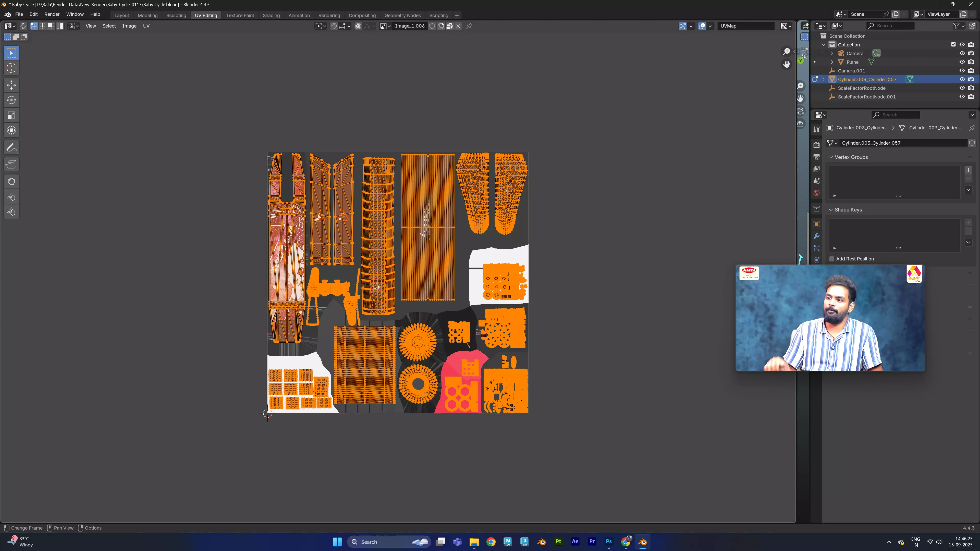Expand the Camera item in outliner

click(x=832, y=53)
